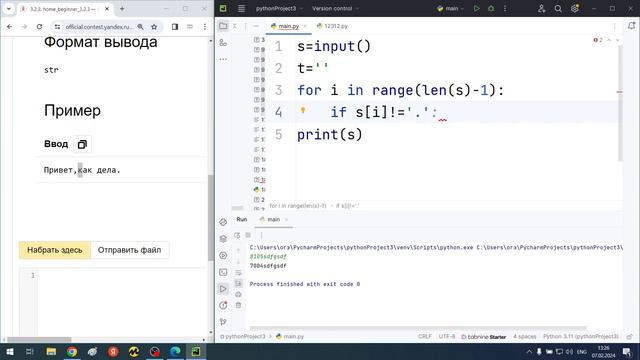Viewport: 640px width, 360px height.
Task: Open the Terminal tool window icon
Action: coord(223,272)
